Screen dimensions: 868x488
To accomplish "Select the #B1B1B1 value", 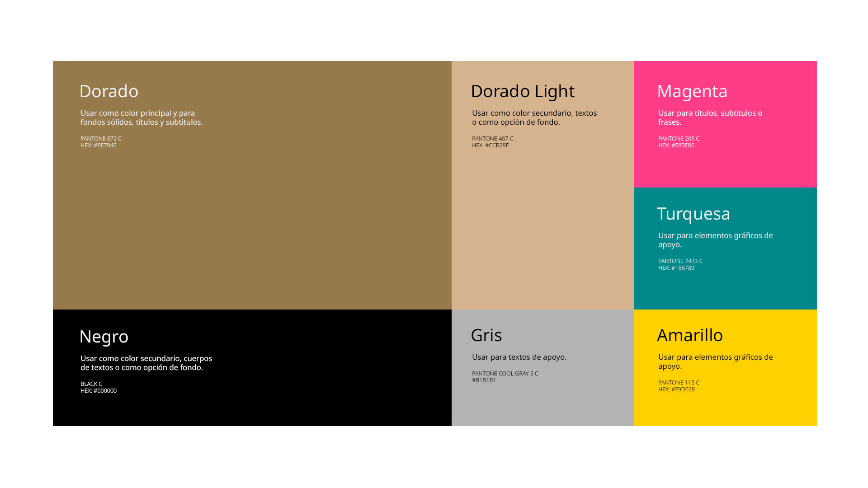I will [x=484, y=380].
